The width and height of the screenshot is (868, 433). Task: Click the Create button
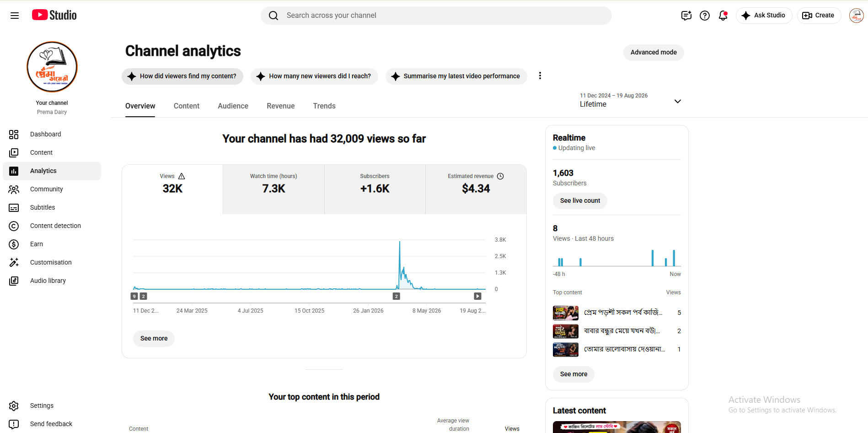point(819,15)
